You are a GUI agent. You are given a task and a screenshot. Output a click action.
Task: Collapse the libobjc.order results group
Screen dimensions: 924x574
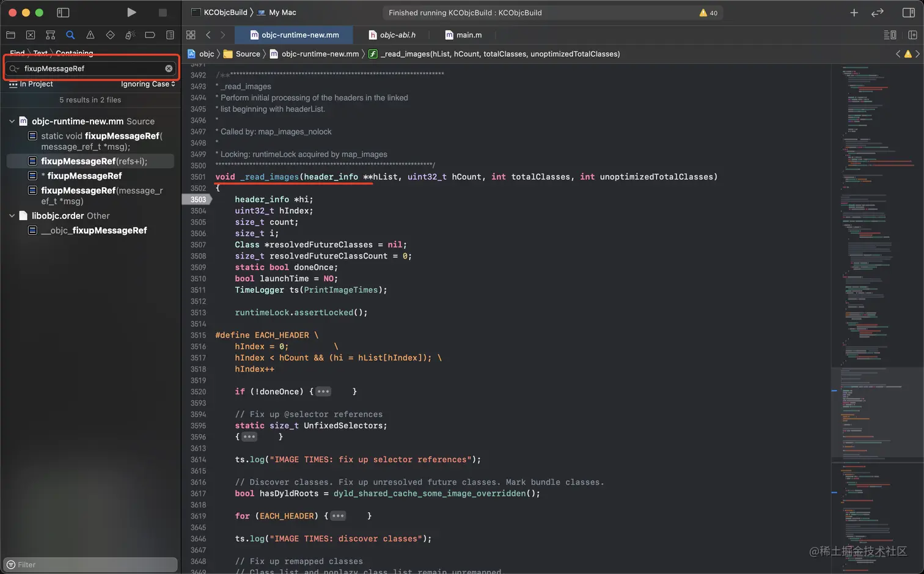click(12, 215)
